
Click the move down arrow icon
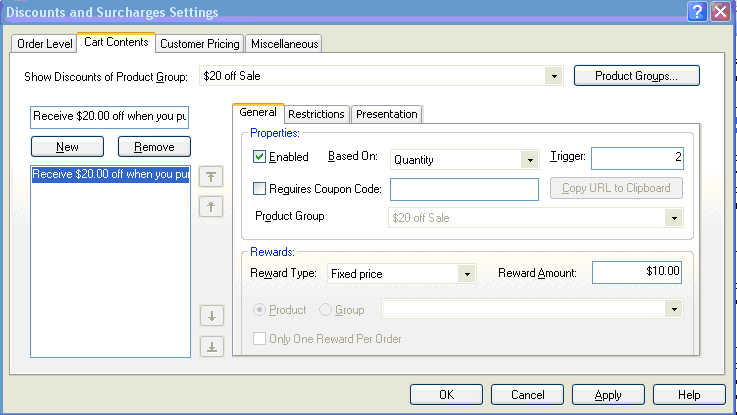click(x=212, y=317)
